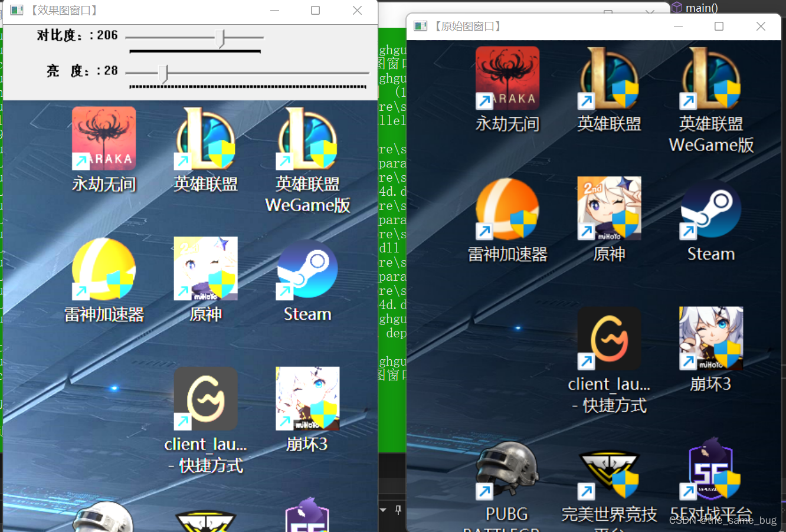Image resolution: width=786 pixels, height=532 pixels.
Task: Click 英雄联盟WeGame版 icon in 效果图窗口
Action: point(307,139)
